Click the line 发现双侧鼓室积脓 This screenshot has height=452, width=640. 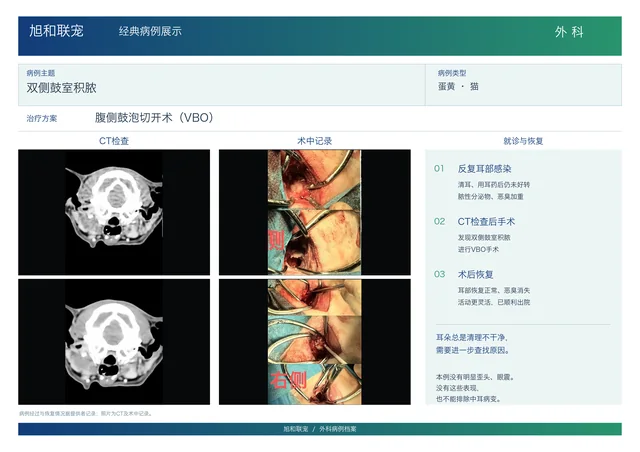point(484,237)
